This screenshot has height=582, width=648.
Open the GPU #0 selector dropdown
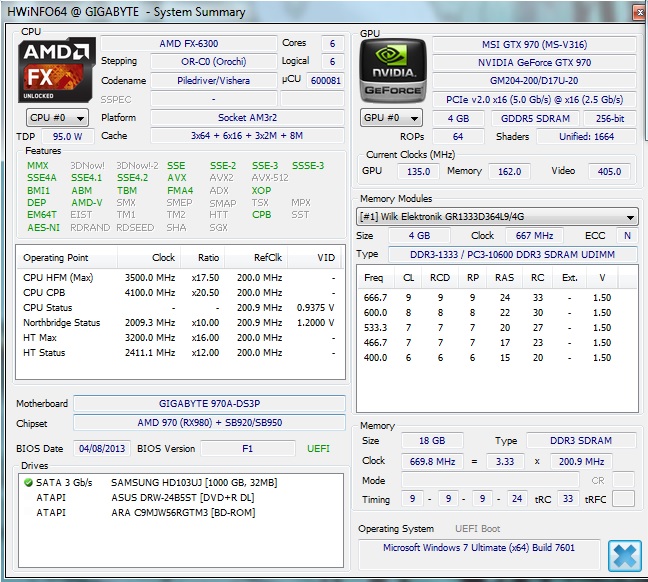pyautogui.click(x=391, y=118)
